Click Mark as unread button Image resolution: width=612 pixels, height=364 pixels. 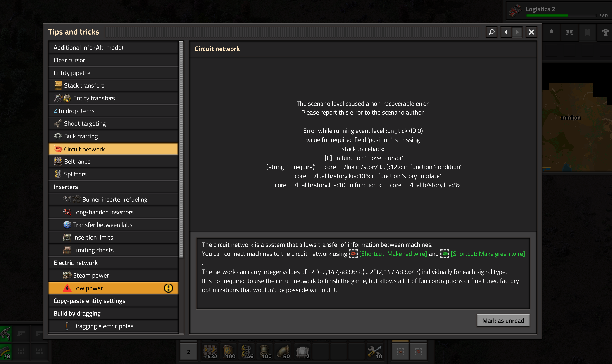click(503, 321)
